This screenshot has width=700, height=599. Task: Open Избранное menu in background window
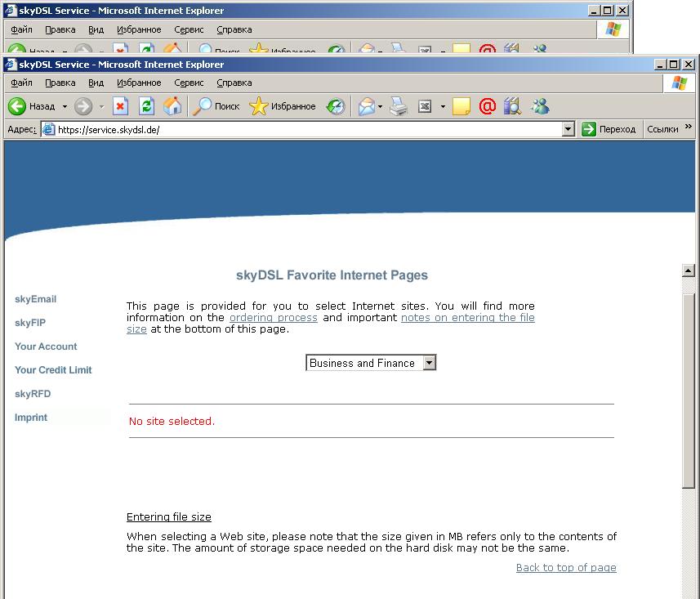tap(139, 29)
